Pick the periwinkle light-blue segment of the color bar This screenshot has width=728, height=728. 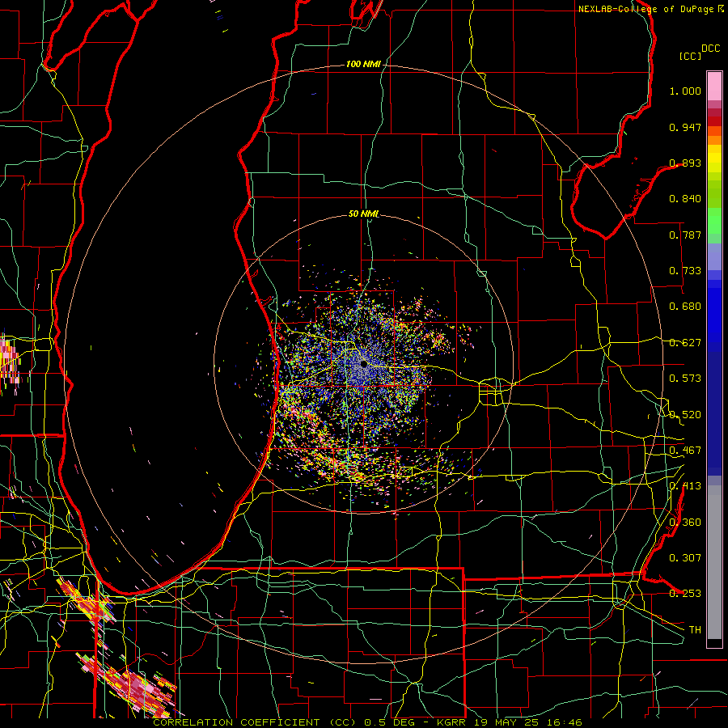(714, 256)
